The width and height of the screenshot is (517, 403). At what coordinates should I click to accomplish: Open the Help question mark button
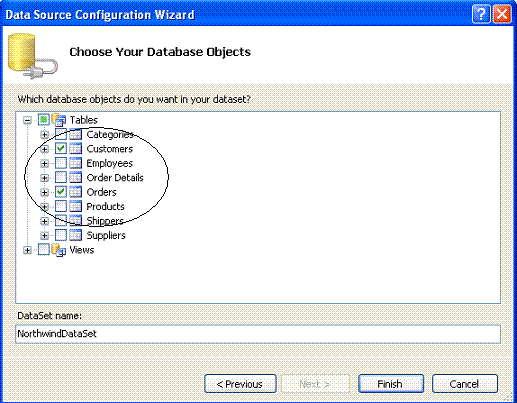tap(481, 14)
